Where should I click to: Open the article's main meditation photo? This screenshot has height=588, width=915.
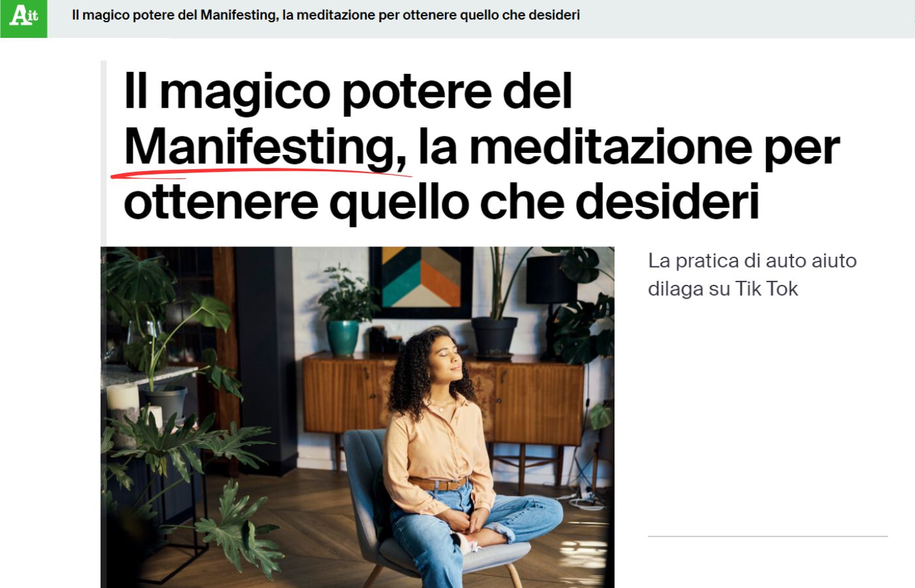[x=358, y=417]
